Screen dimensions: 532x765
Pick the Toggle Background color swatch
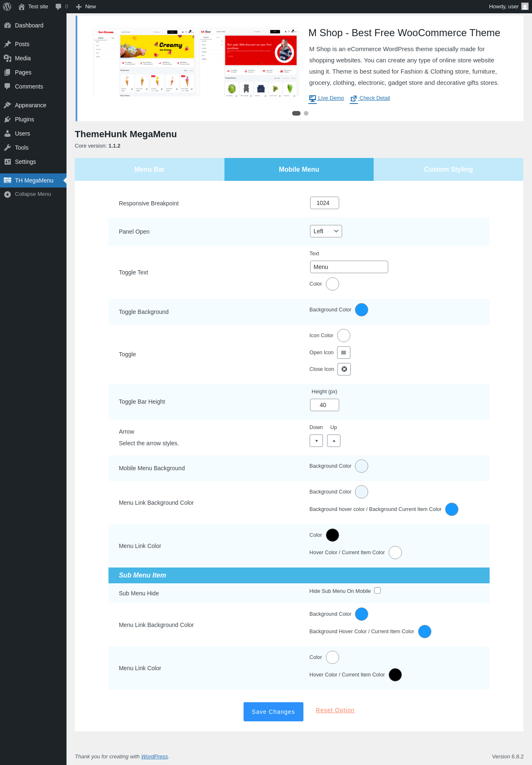point(362,310)
